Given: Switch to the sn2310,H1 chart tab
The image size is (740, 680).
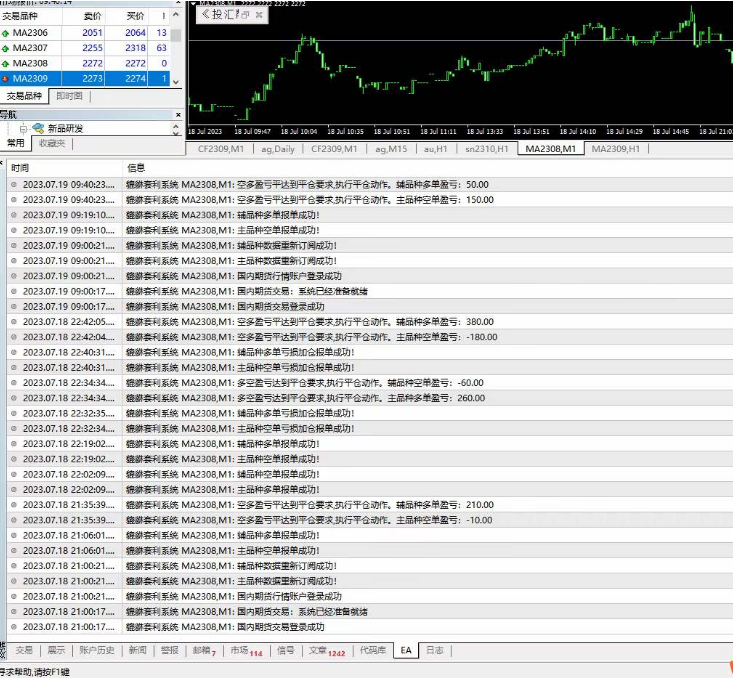Looking at the screenshot, I should (487, 149).
